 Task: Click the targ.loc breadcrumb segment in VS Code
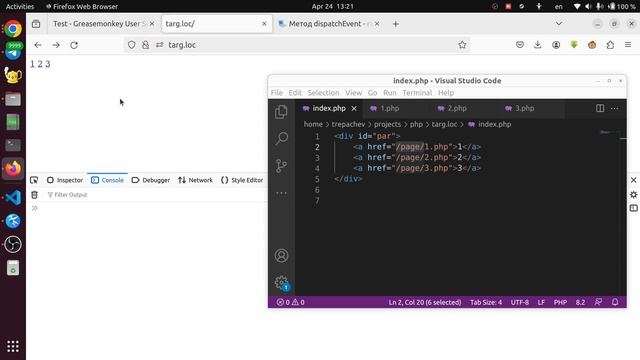[x=444, y=124]
